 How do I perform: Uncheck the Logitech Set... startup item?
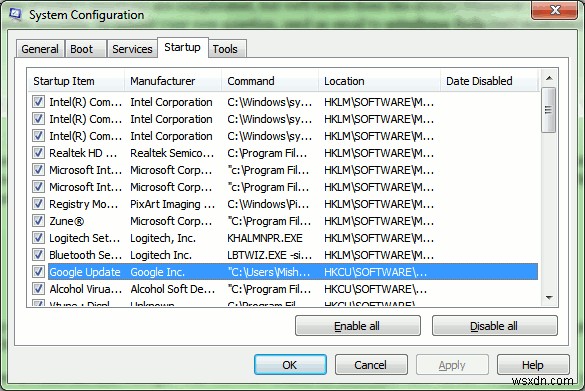38,237
